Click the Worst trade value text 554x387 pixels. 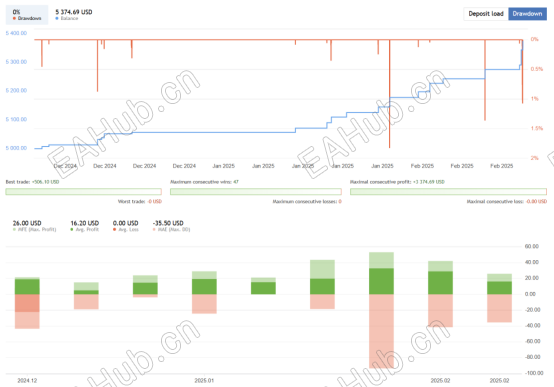click(155, 201)
